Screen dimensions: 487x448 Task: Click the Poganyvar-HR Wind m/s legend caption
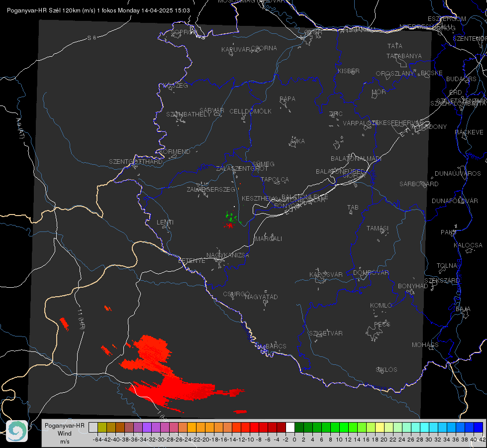tap(64, 434)
